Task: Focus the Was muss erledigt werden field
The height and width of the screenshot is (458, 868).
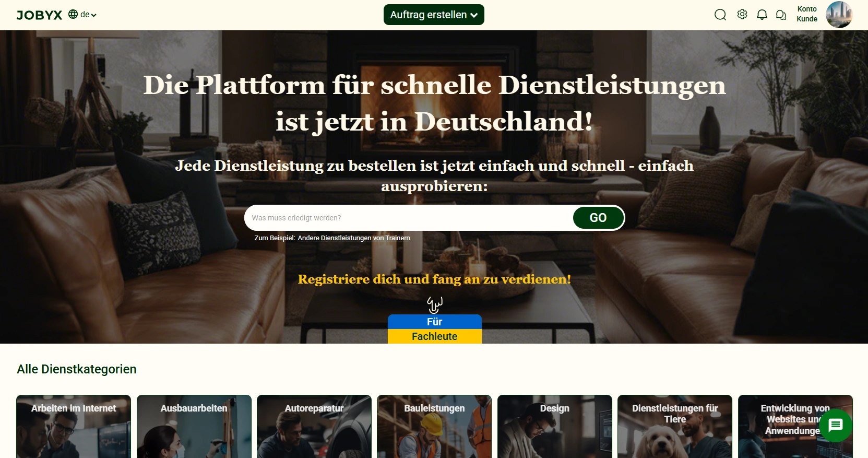Action: click(x=410, y=218)
